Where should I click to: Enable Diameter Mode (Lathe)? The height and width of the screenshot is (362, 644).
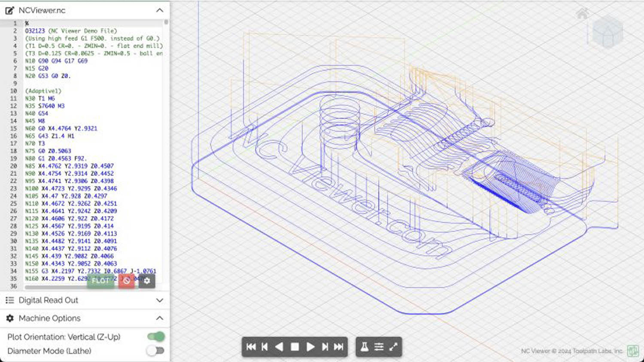pos(155,350)
